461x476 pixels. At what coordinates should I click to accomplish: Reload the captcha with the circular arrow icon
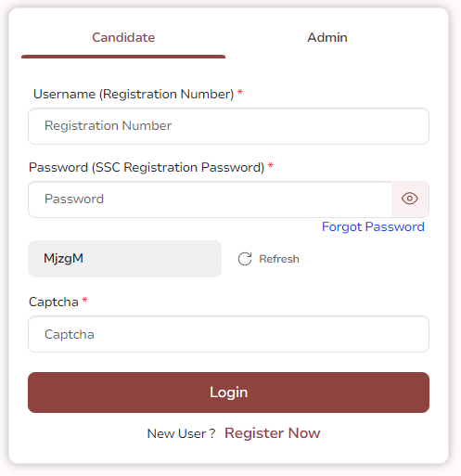click(245, 259)
